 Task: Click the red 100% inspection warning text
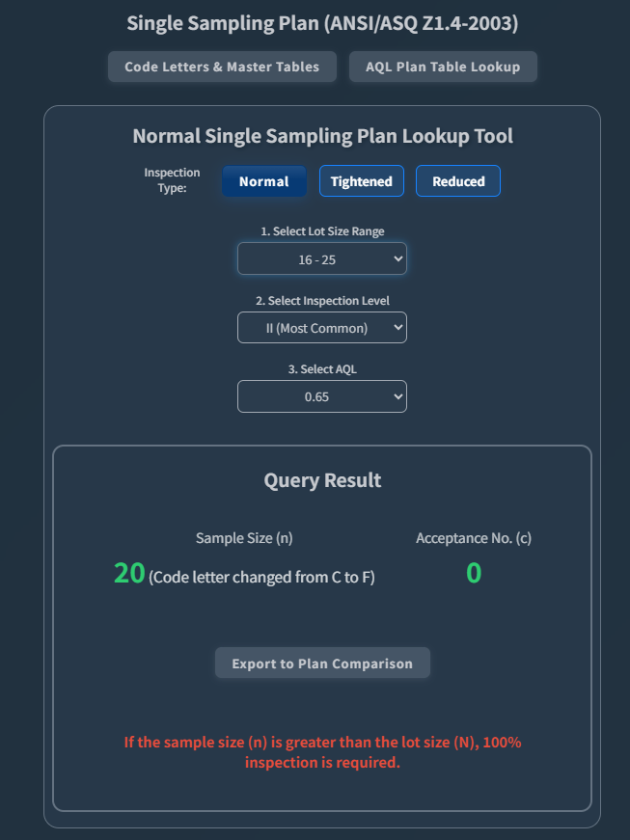(x=322, y=752)
